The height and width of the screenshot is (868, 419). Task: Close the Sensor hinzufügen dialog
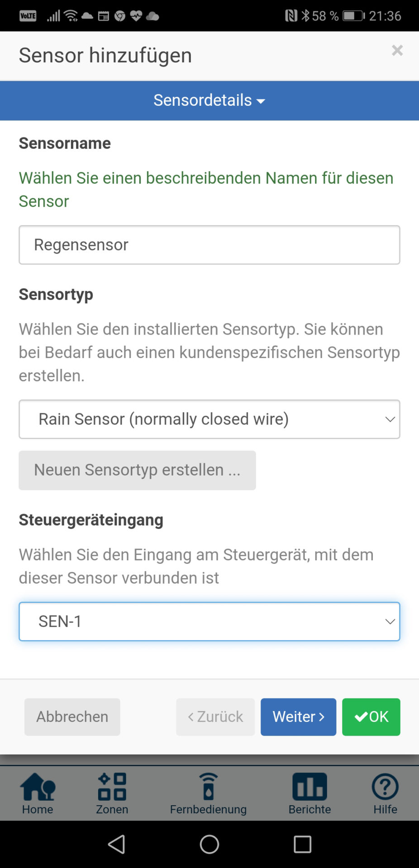pos(397,50)
